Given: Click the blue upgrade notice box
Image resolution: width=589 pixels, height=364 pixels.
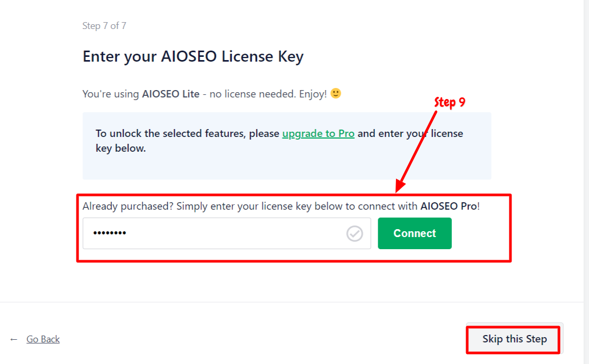Looking at the screenshot, I should point(287,145).
